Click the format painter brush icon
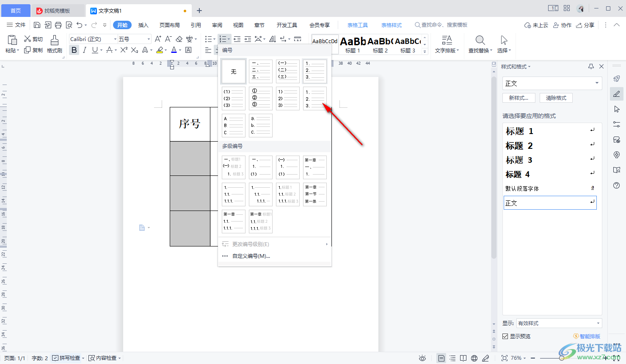This screenshot has height=364, width=626. pos(55,40)
